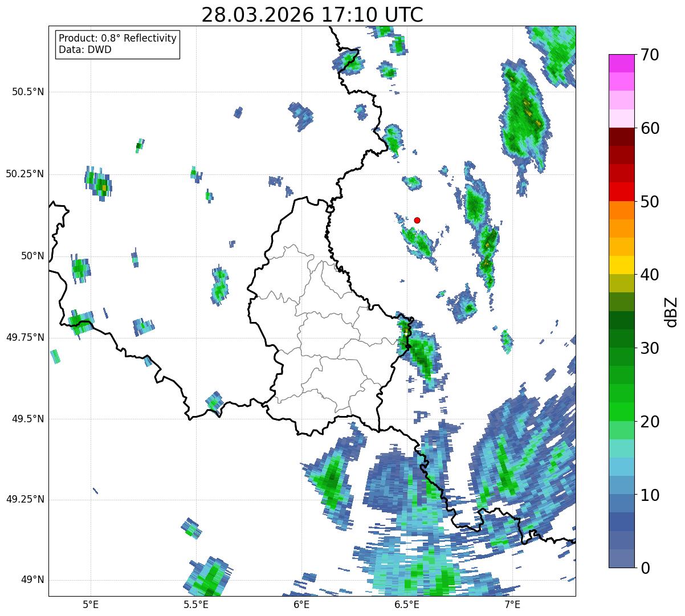Click the 7°E longitude label
The image size is (685, 616).
pyautogui.click(x=512, y=605)
